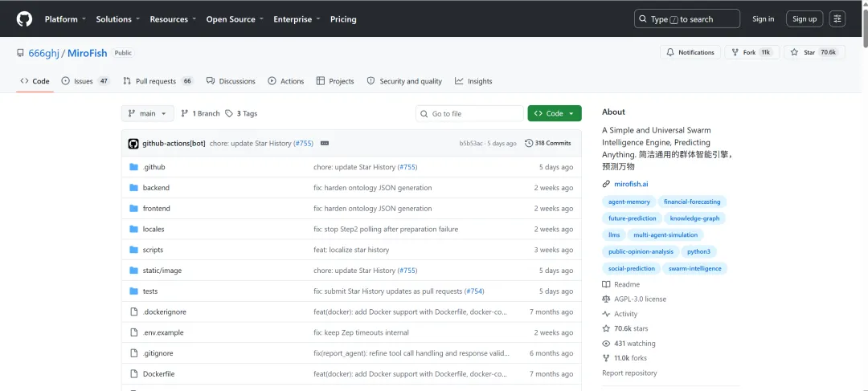Screen dimensions: 868x391
Task: Click the .dockerignore file icon
Action: [133, 312]
